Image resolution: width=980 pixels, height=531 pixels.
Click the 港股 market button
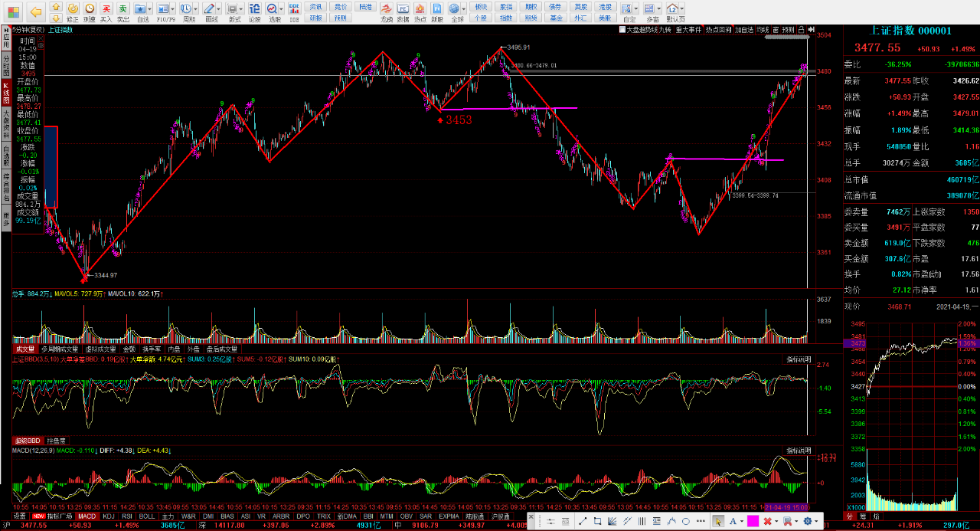(606, 6)
